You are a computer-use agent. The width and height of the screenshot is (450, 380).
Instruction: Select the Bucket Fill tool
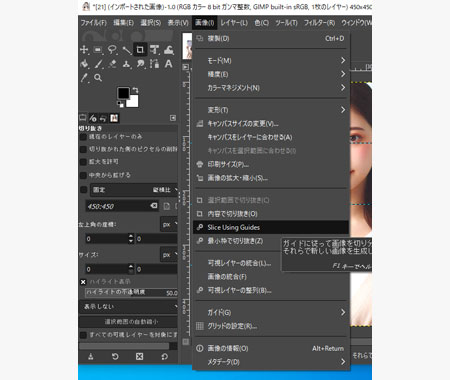84,64
